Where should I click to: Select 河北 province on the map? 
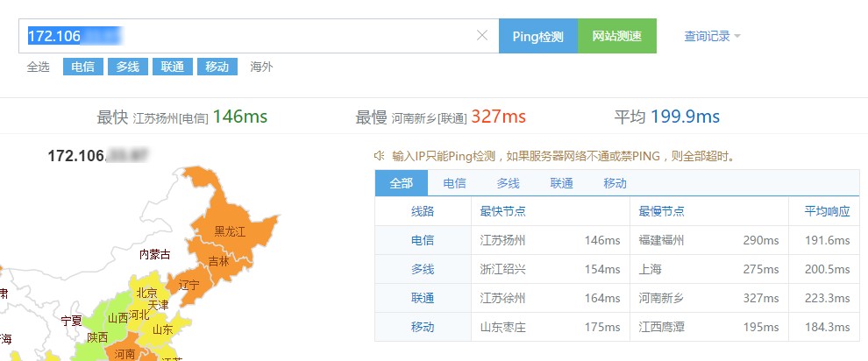click(139, 315)
